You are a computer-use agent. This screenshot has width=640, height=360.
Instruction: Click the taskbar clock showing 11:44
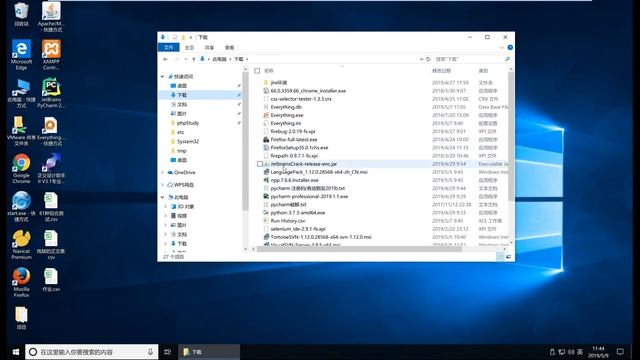tap(598, 352)
